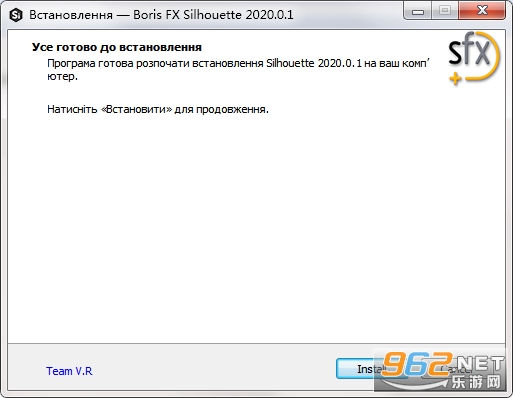
Task: Minimize the installer window
Action: [x=417, y=11]
